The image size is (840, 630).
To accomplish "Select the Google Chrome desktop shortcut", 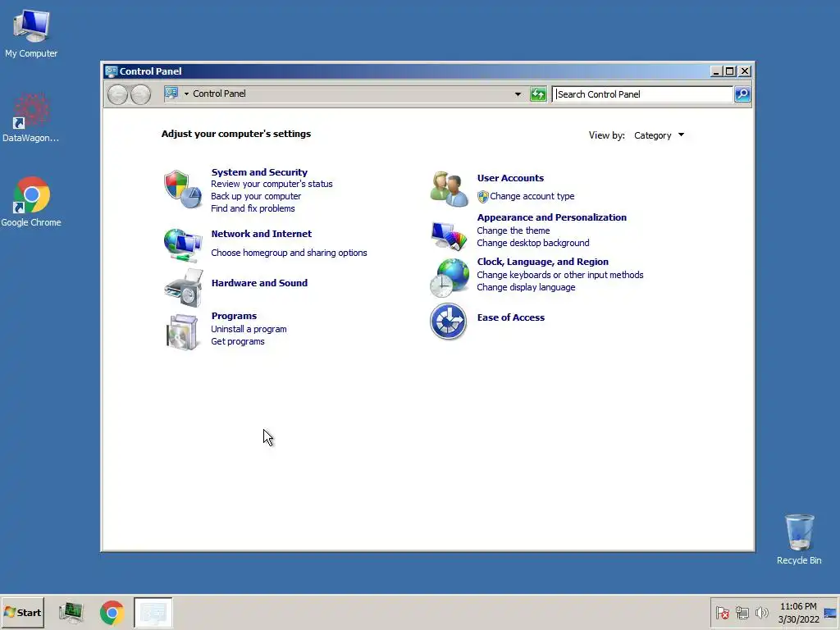I will [x=31, y=202].
